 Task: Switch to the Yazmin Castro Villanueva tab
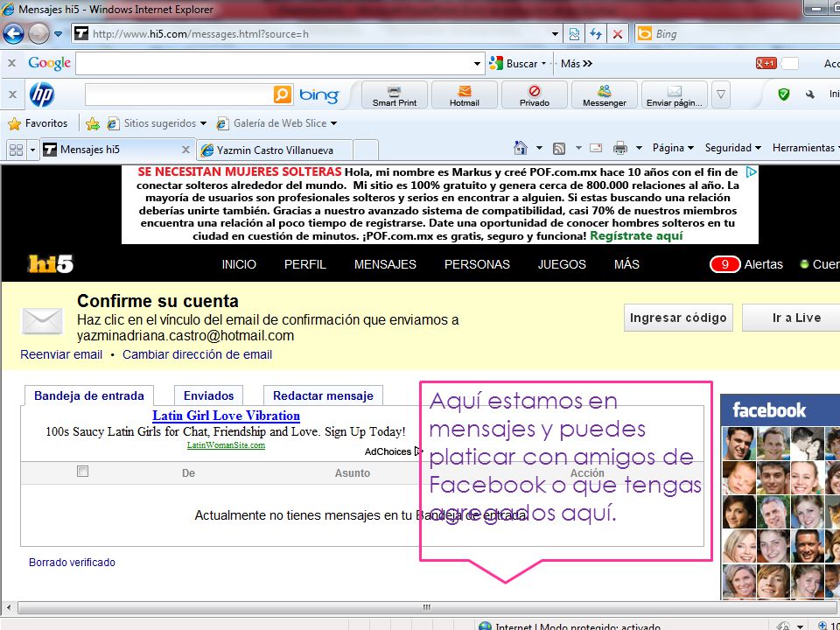click(275, 150)
